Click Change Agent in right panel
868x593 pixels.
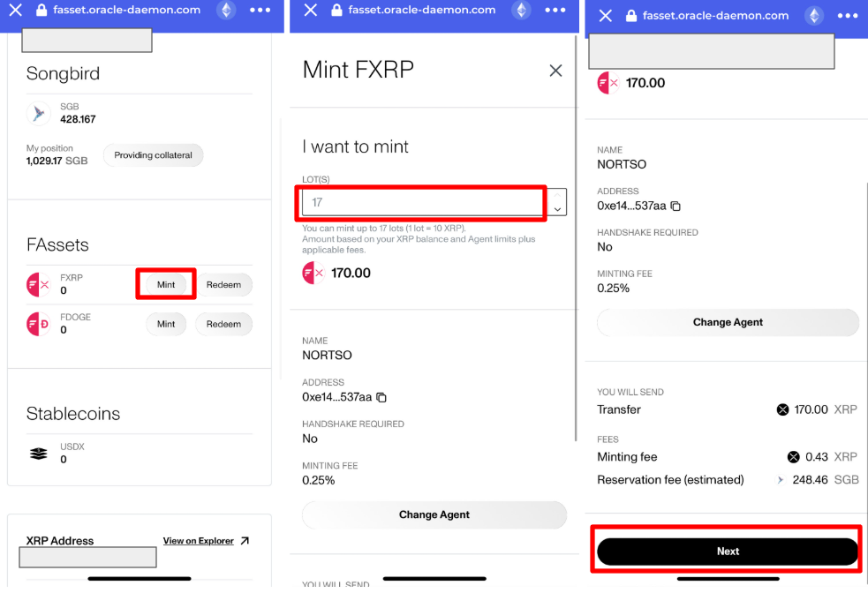coord(728,322)
